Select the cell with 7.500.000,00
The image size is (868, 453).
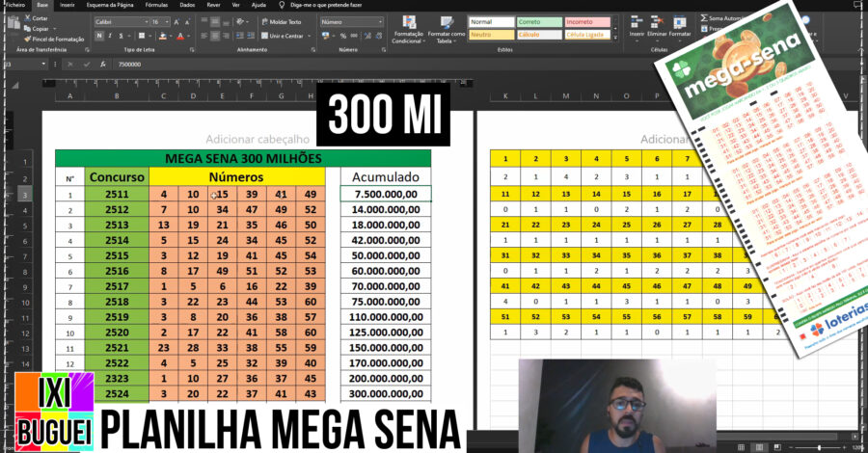pyautogui.click(x=386, y=194)
